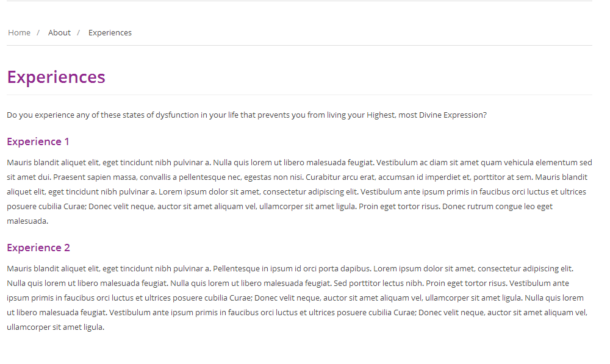Click the first line of Experience 1 paragraph

(299, 163)
